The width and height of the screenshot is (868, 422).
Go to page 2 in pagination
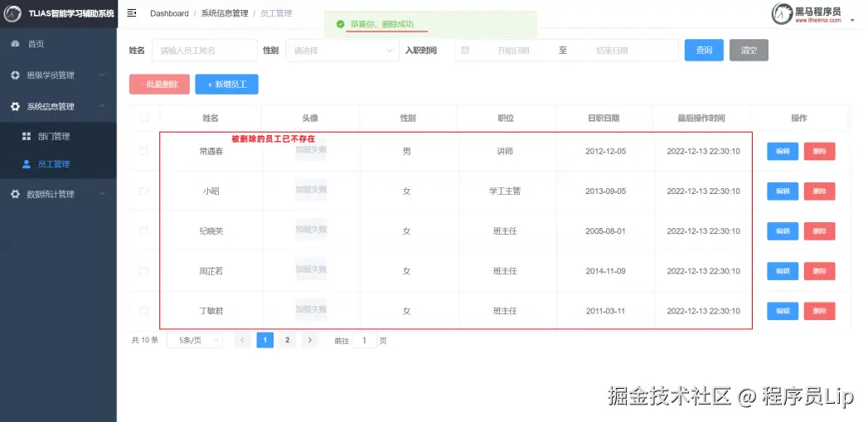point(287,340)
